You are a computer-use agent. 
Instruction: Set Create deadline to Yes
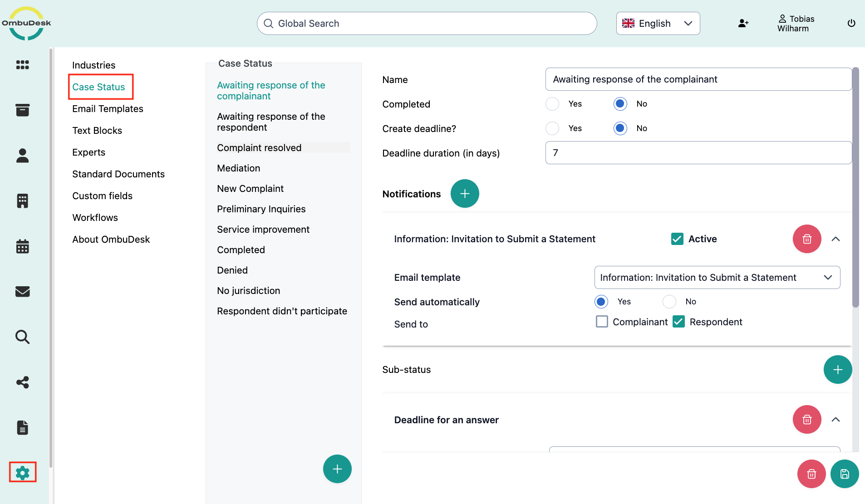552,128
